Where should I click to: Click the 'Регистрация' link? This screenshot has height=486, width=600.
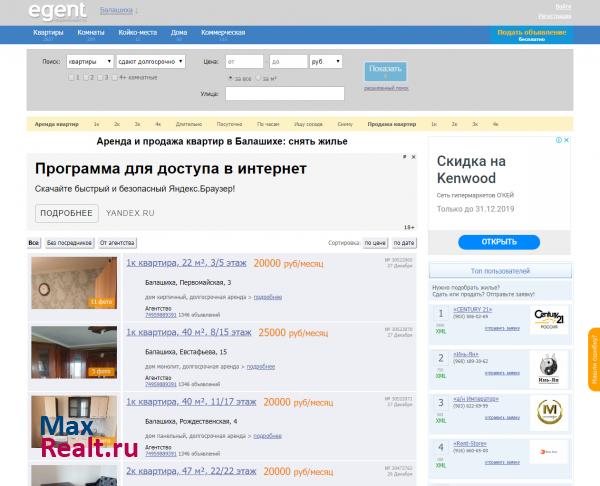pyautogui.click(x=554, y=16)
